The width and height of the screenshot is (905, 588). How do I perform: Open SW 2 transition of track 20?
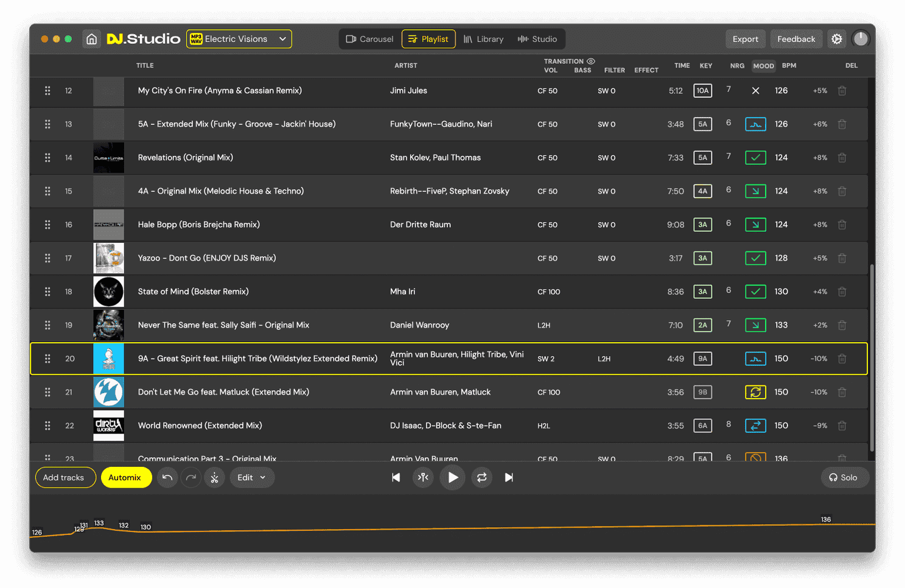pos(546,359)
